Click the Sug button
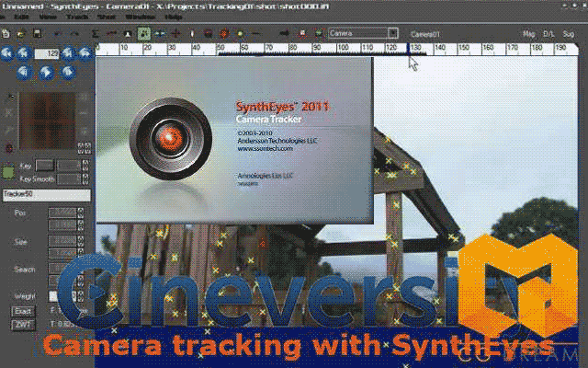The image size is (588, 368). pos(569,34)
